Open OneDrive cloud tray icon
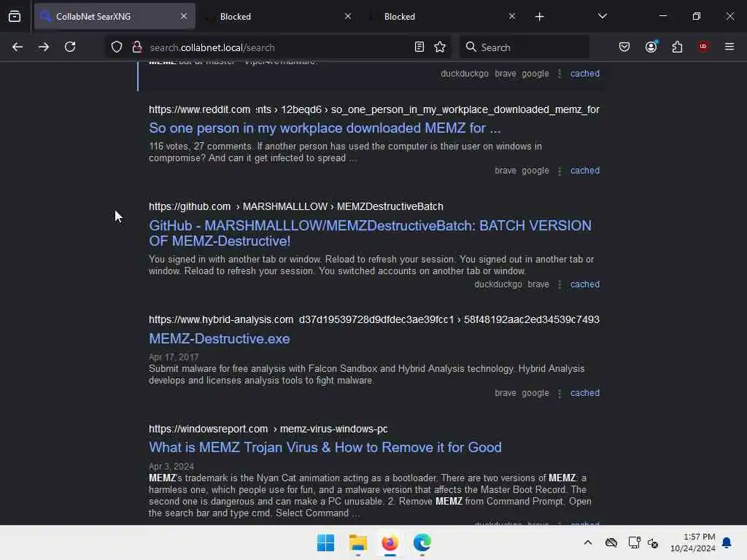Image resolution: width=747 pixels, height=560 pixels. tap(611, 542)
